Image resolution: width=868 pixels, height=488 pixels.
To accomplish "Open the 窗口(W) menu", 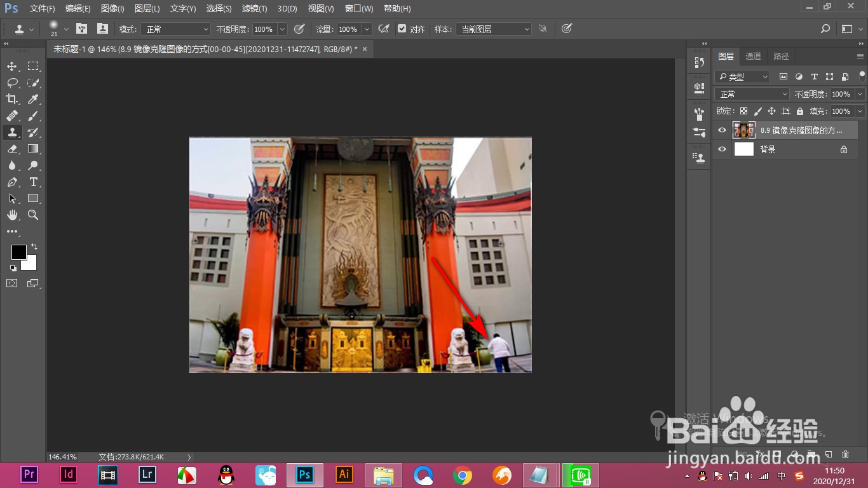I will [359, 9].
